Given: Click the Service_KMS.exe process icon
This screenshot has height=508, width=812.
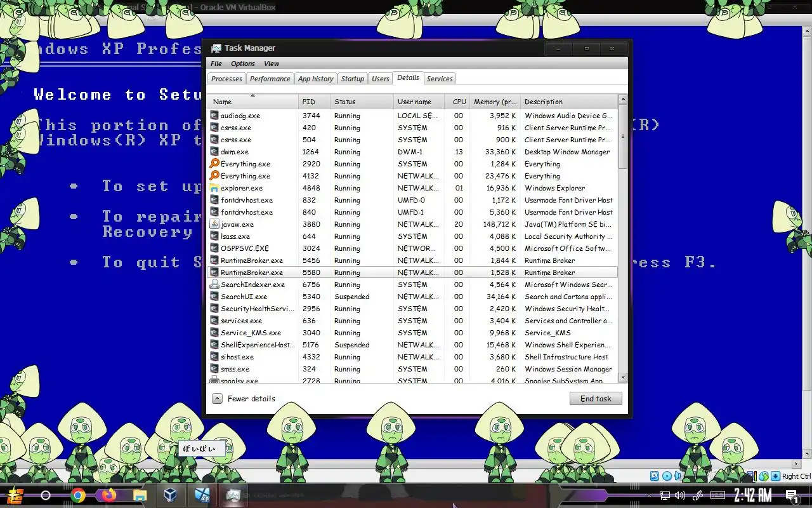Looking at the screenshot, I should pyautogui.click(x=214, y=333).
